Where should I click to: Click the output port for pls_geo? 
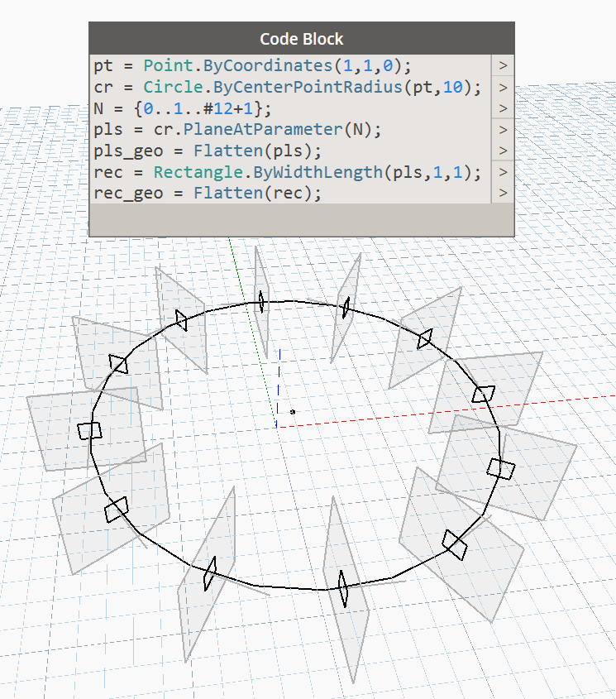click(x=504, y=151)
